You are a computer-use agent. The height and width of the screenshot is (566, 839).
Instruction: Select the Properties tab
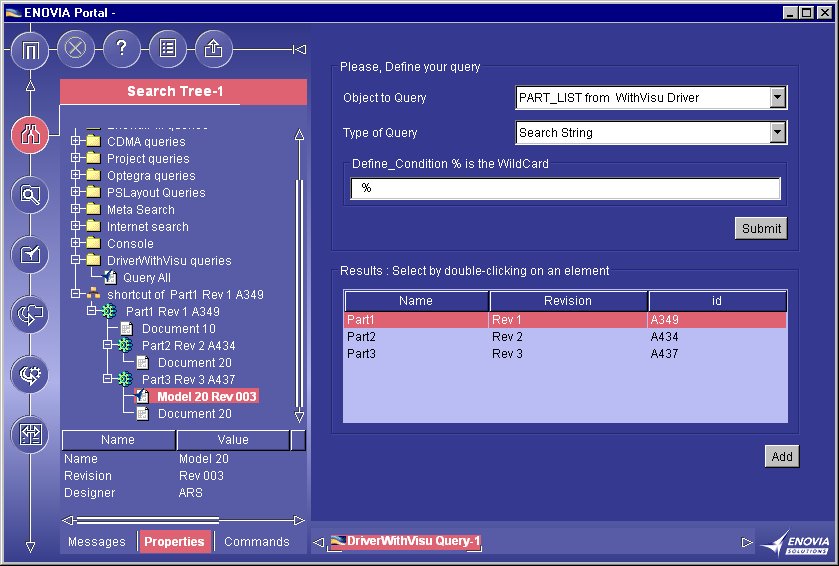[174, 541]
